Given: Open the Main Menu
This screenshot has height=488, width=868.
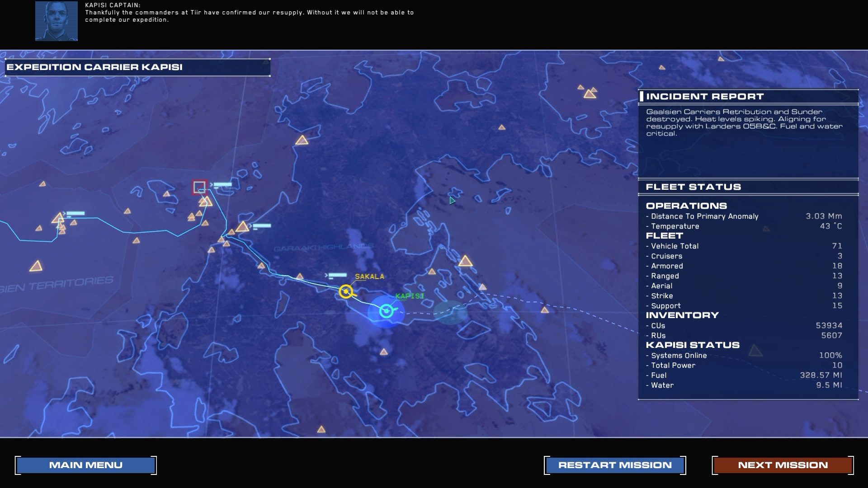Looking at the screenshot, I should [86, 465].
